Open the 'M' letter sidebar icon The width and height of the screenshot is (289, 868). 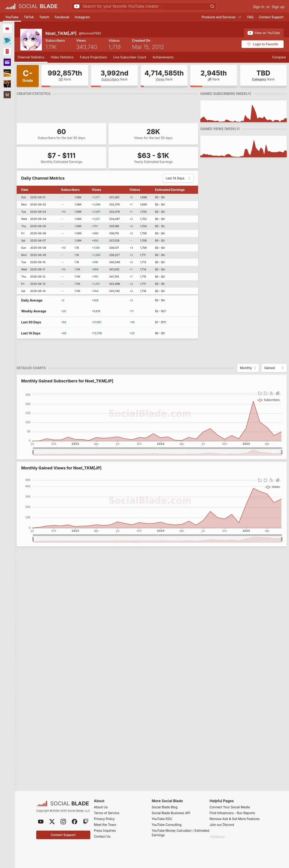click(7, 95)
